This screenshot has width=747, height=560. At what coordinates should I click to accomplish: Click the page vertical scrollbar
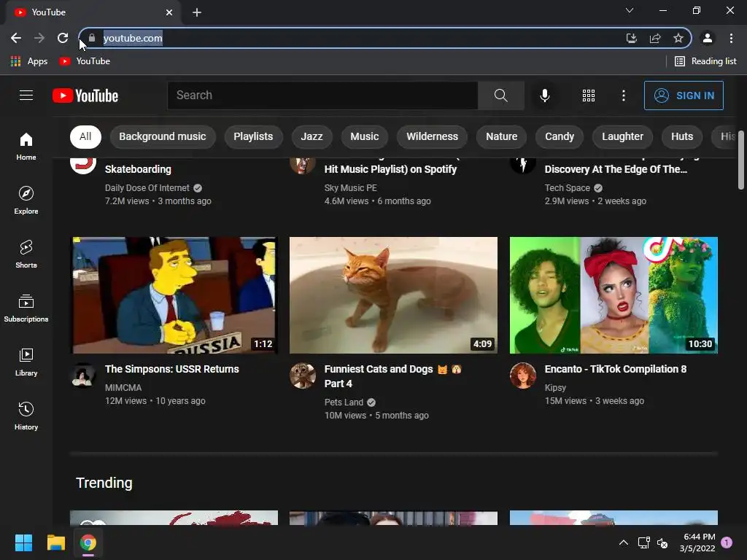(741, 160)
